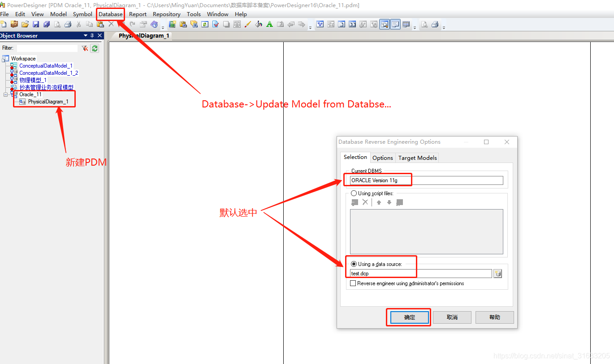Toggle the highlighted output pane icon
614x364 pixels.
pyautogui.click(x=395, y=24)
